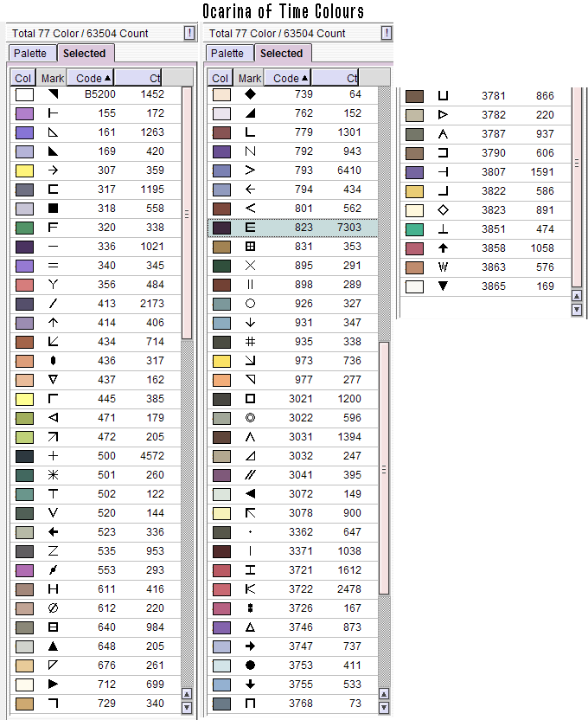Screen dimensions: 588x720
Task: Click the bold up-arrow mark for code 3858
Action: (x=443, y=248)
